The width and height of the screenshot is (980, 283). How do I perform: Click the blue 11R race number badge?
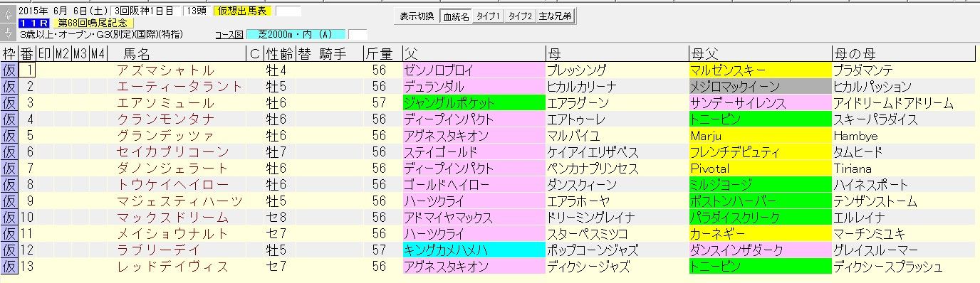33,23
